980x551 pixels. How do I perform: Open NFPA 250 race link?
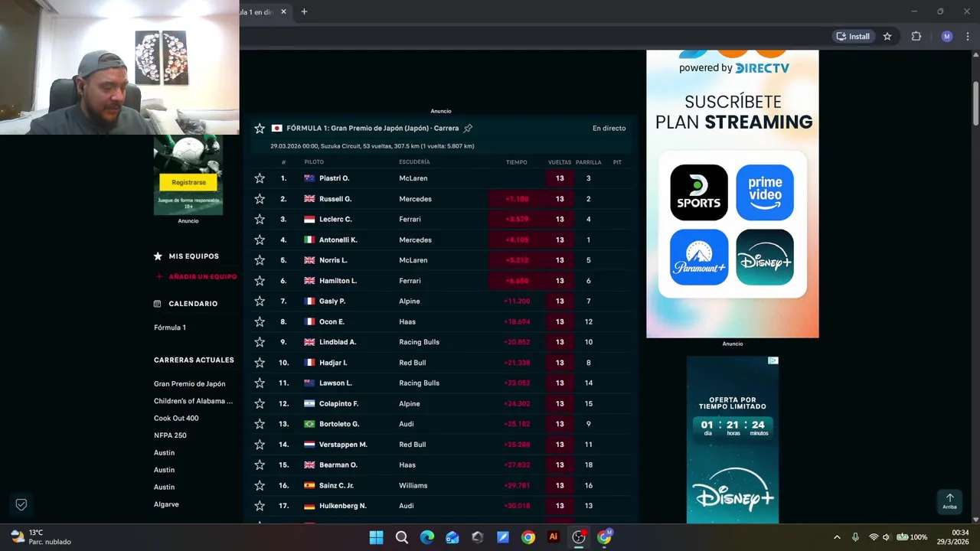[x=170, y=435]
